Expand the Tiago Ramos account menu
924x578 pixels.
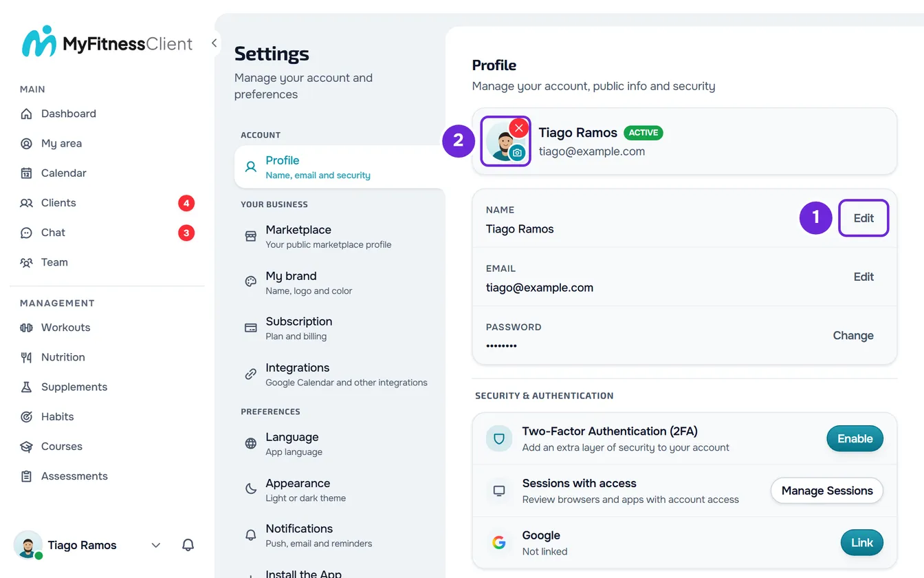click(156, 545)
